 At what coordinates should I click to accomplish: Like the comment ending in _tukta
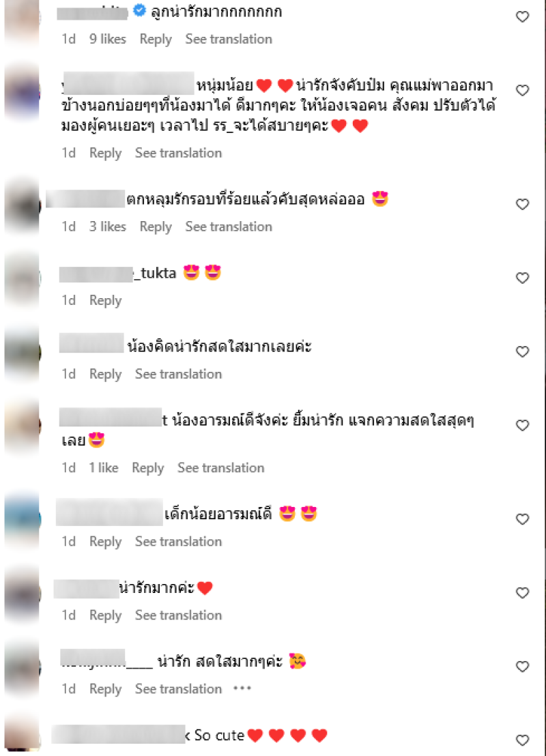[522, 278]
